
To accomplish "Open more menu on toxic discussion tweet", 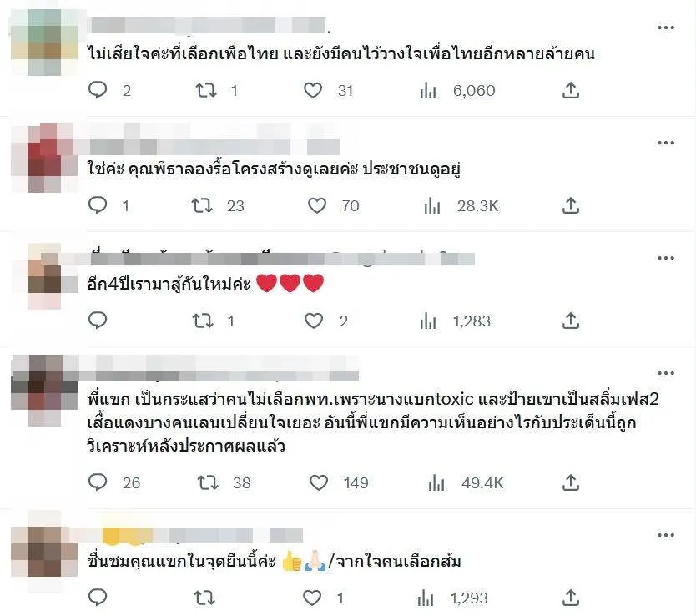I will [666, 373].
